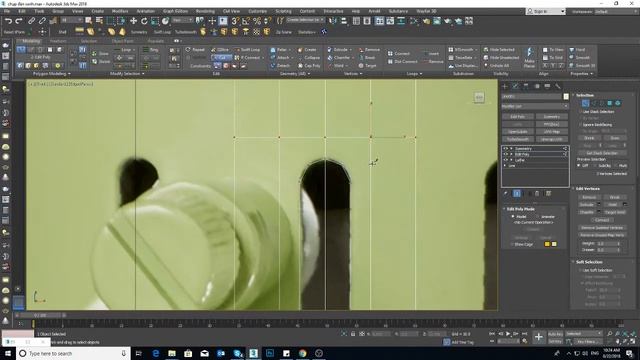Open the Create command panel tab
This screenshot has height=360, width=640.
pyautogui.click(x=505, y=86)
